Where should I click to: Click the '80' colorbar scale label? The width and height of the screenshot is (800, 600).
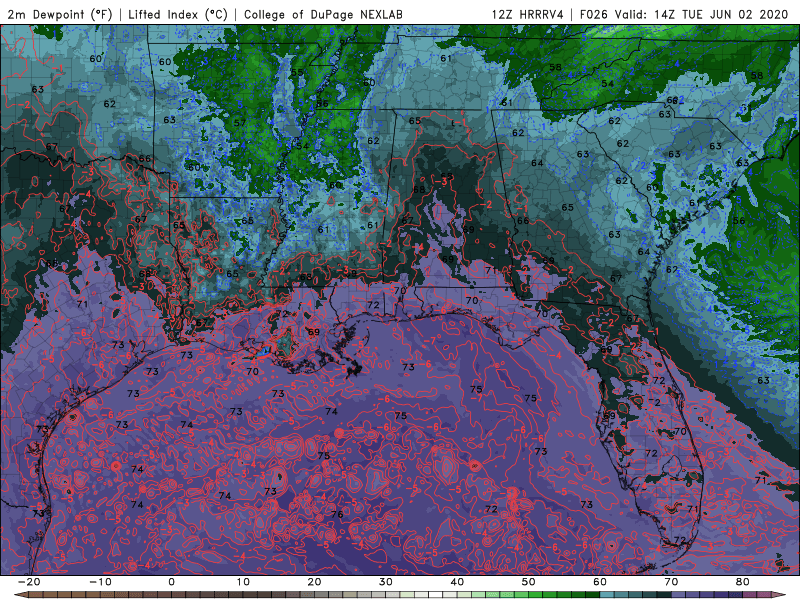click(x=743, y=582)
